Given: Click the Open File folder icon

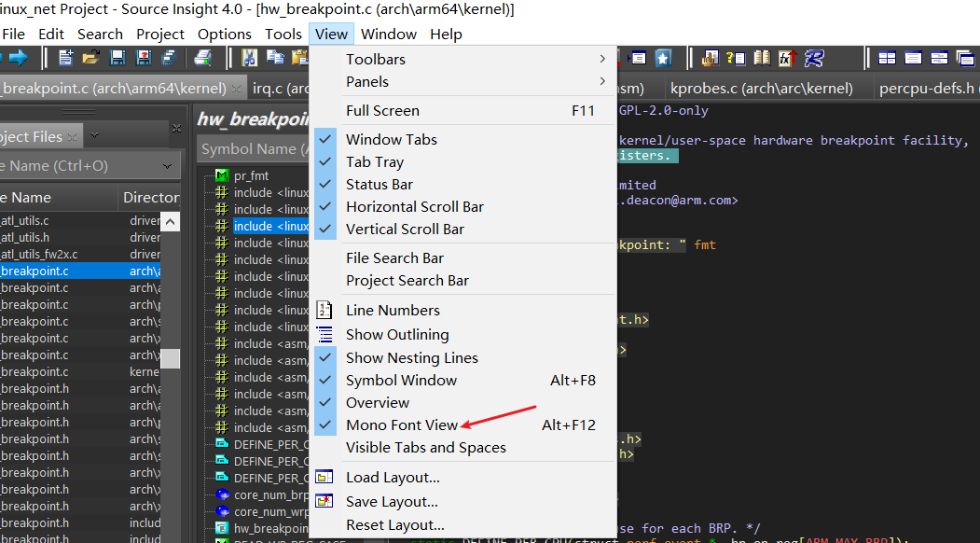Looking at the screenshot, I should tap(91, 58).
